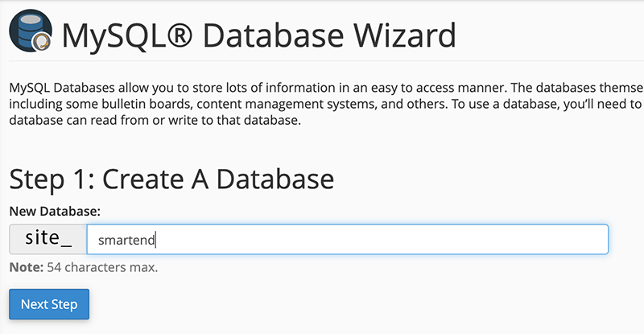644x334 pixels.
Task: Click the description line mentioning bulletin boards
Action: coord(322,104)
